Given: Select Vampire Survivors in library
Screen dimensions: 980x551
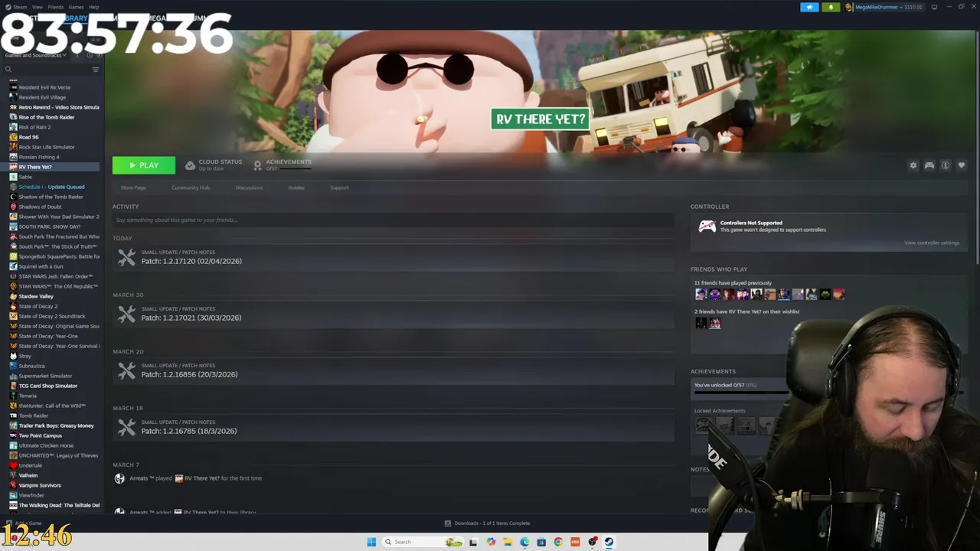Looking at the screenshot, I should pos(39,485).
